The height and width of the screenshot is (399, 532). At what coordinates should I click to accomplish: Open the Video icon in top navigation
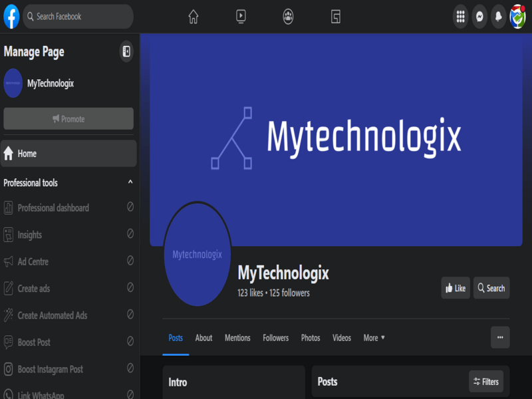241,17
